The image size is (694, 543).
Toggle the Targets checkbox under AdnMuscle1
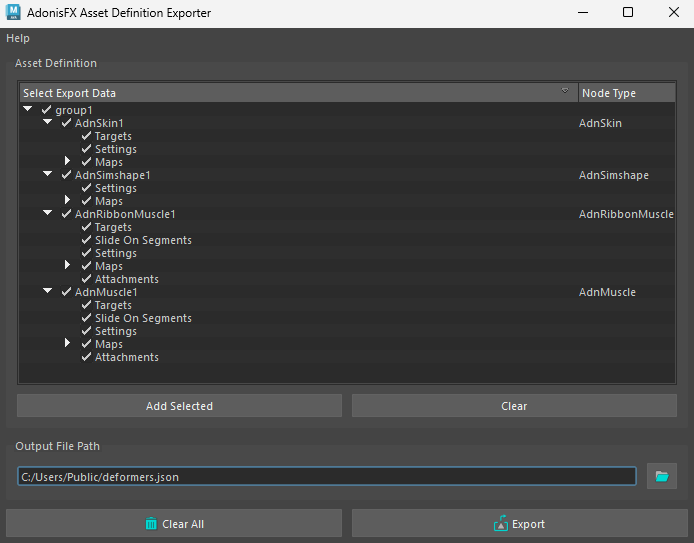click(86, 305)
